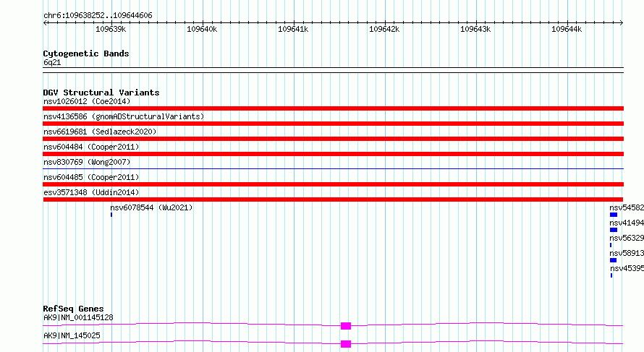Select the RefSeq Genes track heading
The height and width of the screenshot is (352, 644).
74,309
